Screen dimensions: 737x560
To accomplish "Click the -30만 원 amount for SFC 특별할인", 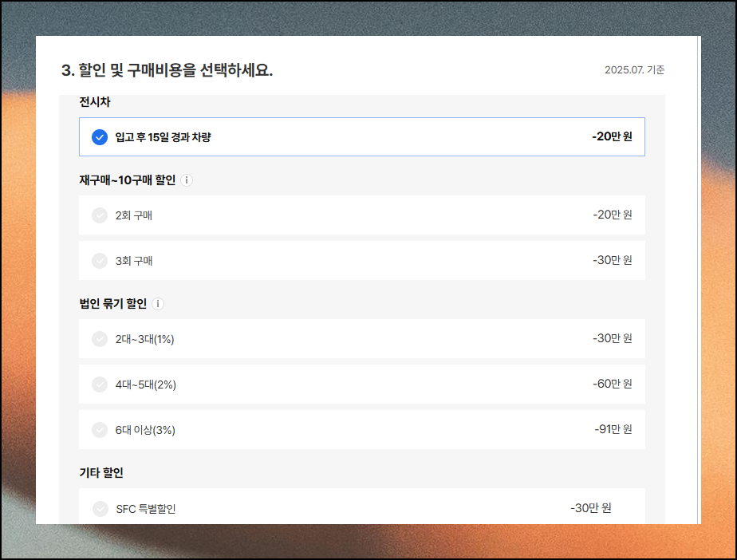I will 591,508.
